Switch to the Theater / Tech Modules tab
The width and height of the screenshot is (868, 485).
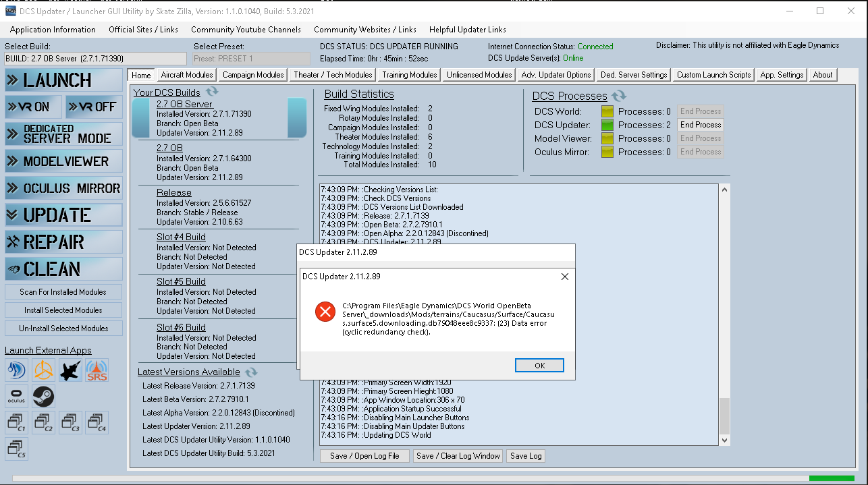pyautogui.click(x=333, y=75)
